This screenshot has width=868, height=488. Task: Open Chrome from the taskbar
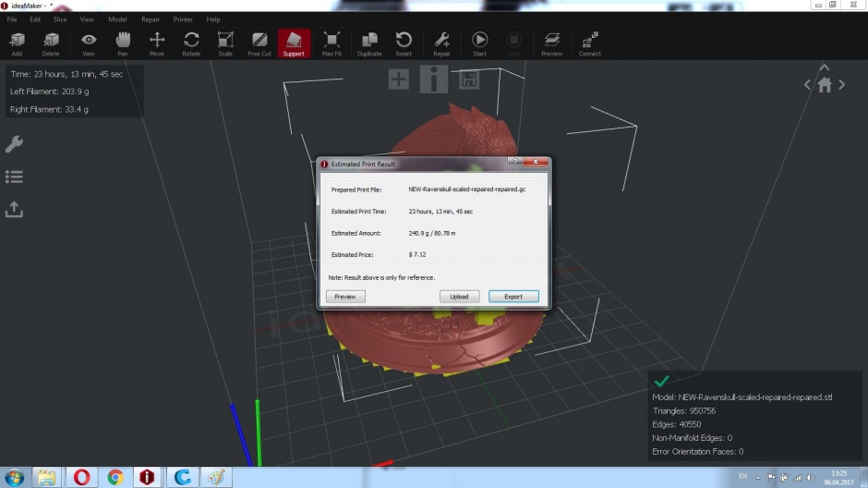coord(115,478)
